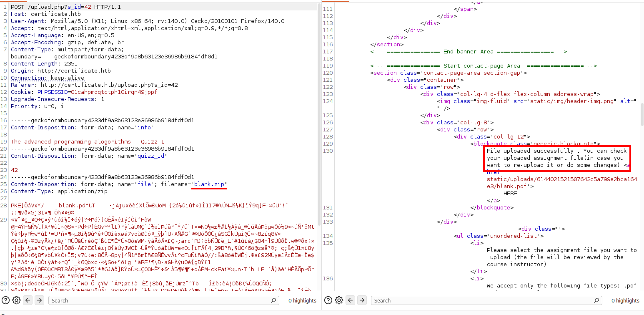Click the closing '</section>' tag on line 116
The image size is (644, 315).
point(387,45)
